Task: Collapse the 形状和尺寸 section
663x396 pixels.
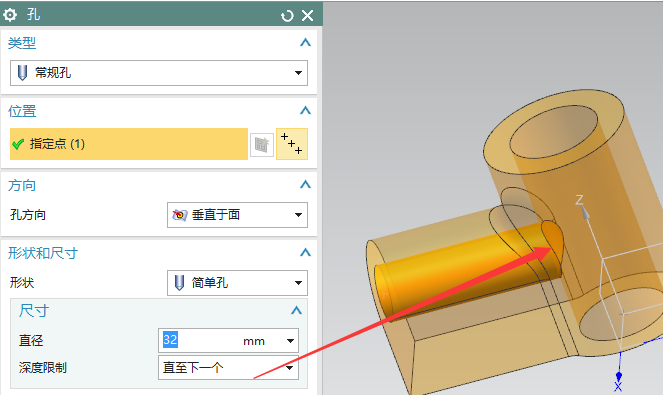Action: click(305, 253)
